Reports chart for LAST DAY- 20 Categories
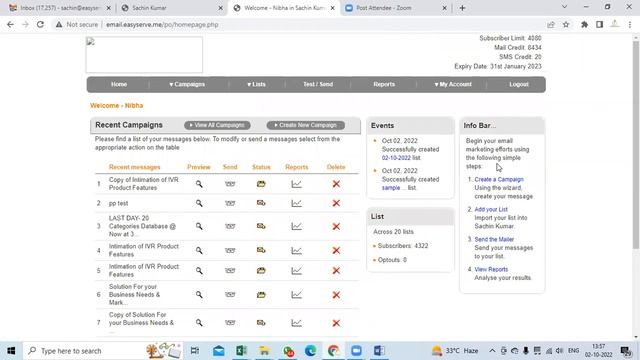 296,226
